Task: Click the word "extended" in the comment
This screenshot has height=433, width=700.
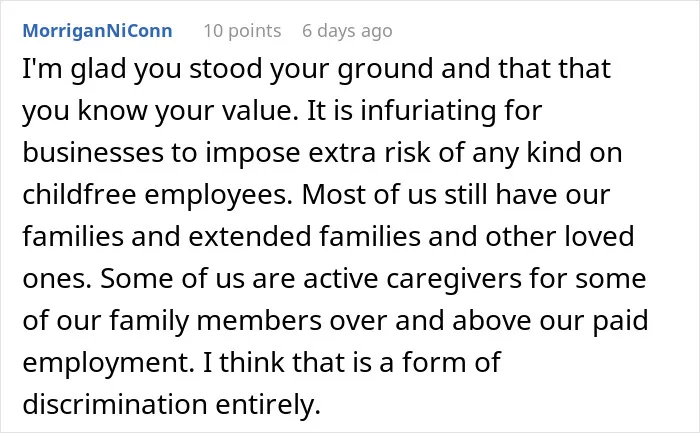Action: point(250,236)
